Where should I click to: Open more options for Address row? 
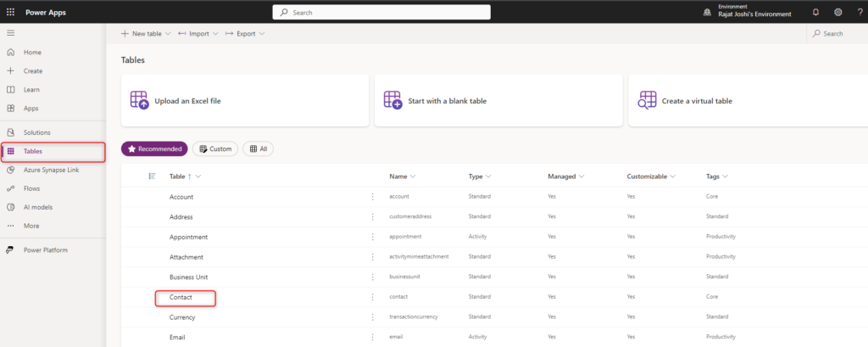(x=373, y=216)
